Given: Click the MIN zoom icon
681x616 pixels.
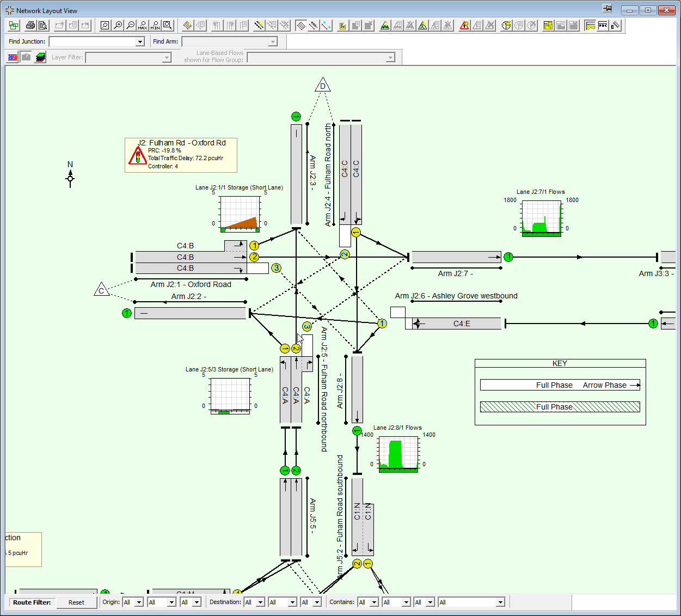Looking at the screenshot, I should (x=155, y=25).
